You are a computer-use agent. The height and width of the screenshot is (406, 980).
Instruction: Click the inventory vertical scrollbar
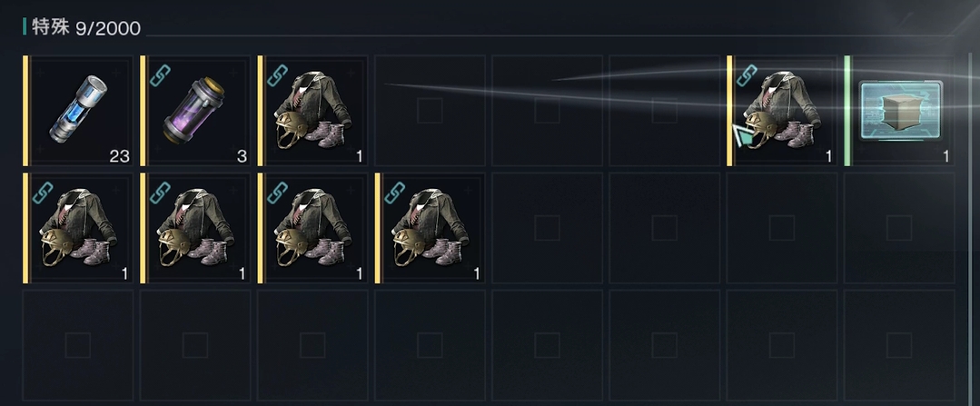(x=971, y=228)
